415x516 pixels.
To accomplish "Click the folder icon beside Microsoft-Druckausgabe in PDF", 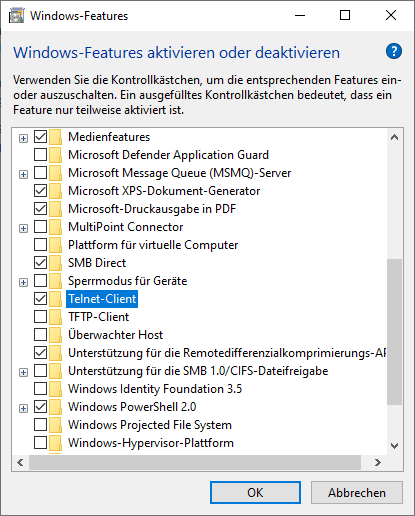I will (x=56, y=209).
